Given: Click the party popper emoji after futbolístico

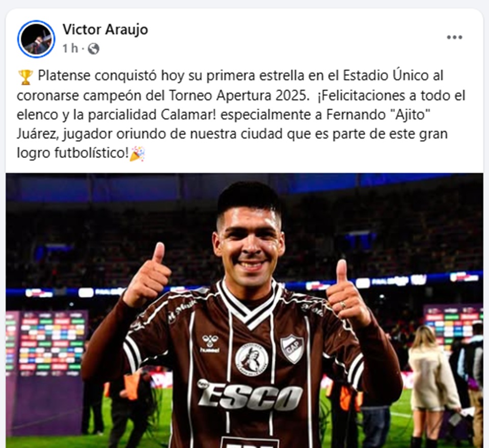Looking at the screenshot, I should pyautogui.click(x=137, y=154).
